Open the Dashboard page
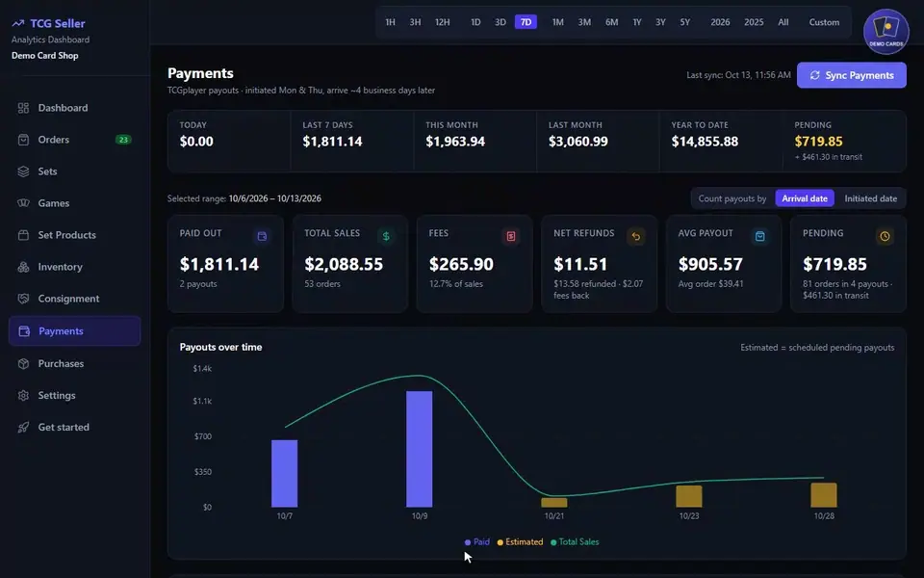This screenshot has width=924, height=578. 75,108
